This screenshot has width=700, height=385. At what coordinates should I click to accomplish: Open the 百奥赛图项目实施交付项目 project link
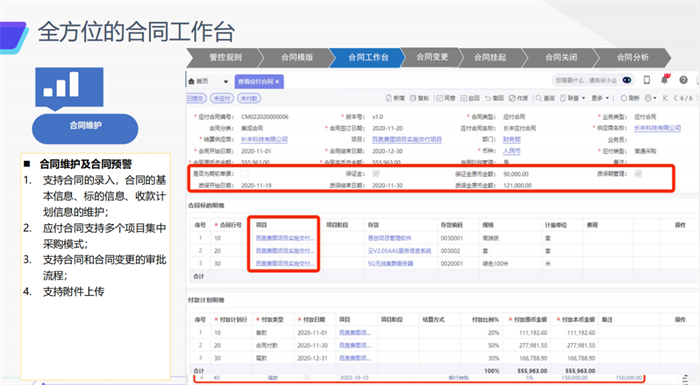407,140
